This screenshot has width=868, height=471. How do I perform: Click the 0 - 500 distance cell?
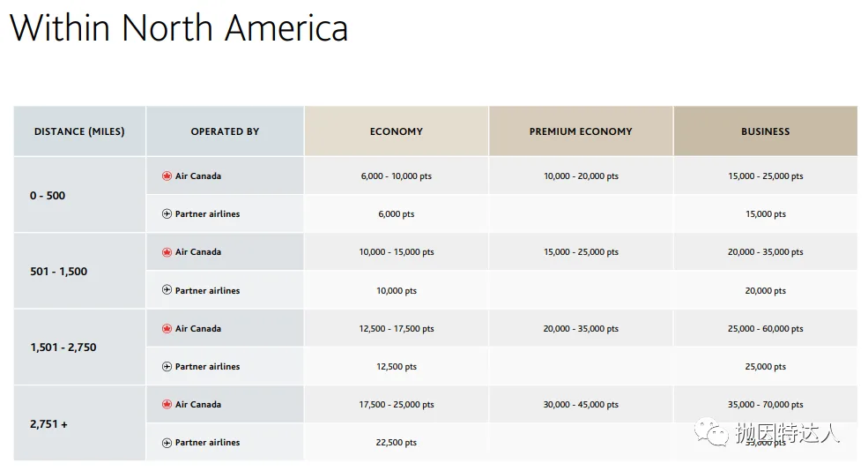point(48,196)
